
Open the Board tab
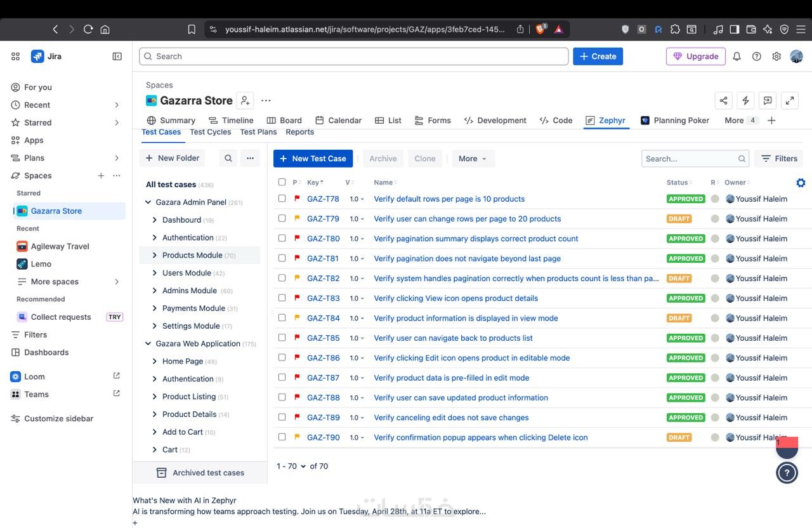(284, 121)
